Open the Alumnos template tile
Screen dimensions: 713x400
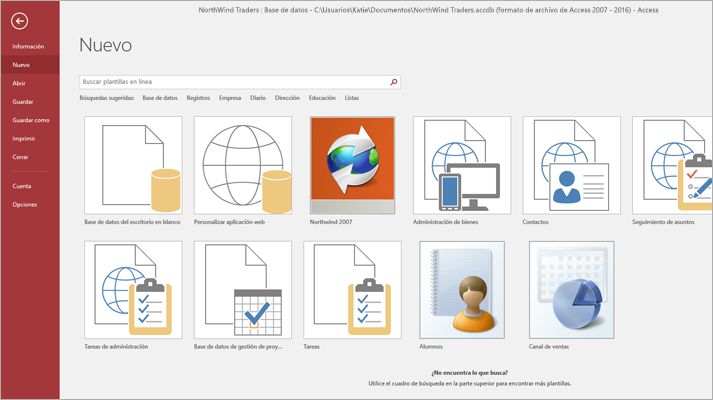(462, 290)
